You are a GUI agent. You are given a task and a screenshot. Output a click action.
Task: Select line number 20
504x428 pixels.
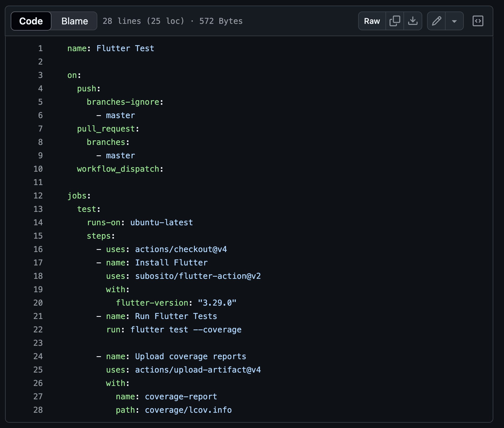pyautogui.click(x=38, y=303)
